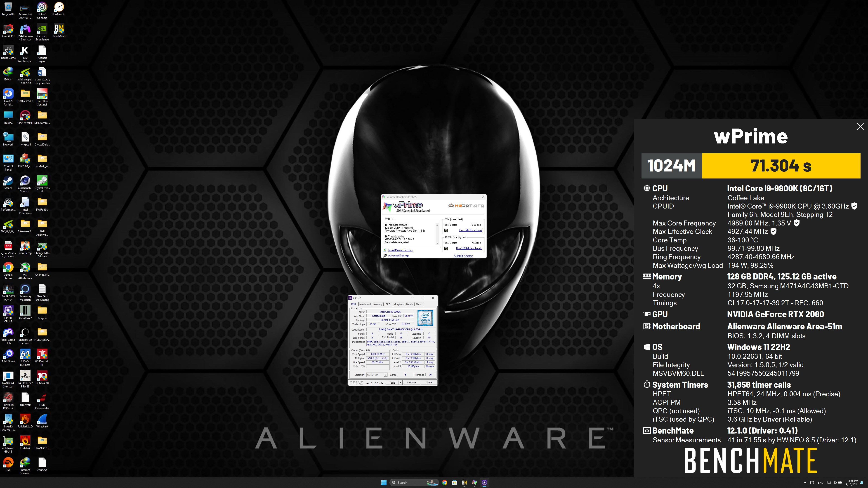The image size is (868, 488).
Task: Open MSI Afterburner desktop icon
Action: 25,271
